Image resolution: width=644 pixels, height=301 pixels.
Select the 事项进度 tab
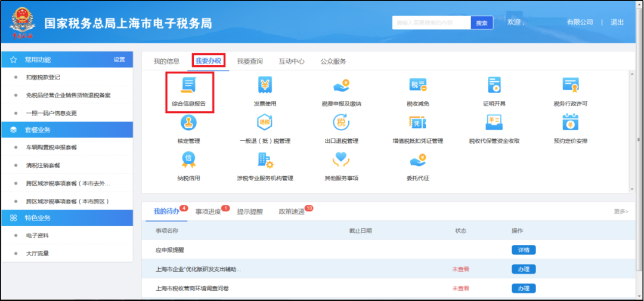pos(208,212)
